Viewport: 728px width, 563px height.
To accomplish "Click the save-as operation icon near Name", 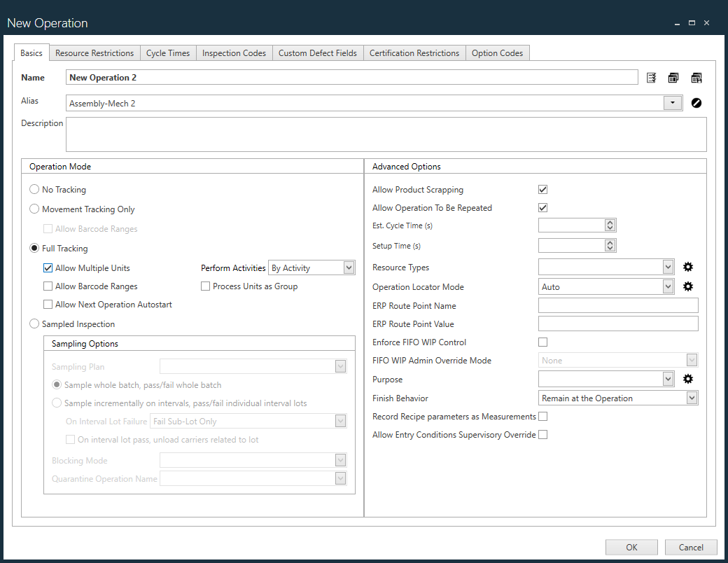I will coord(696,77).
